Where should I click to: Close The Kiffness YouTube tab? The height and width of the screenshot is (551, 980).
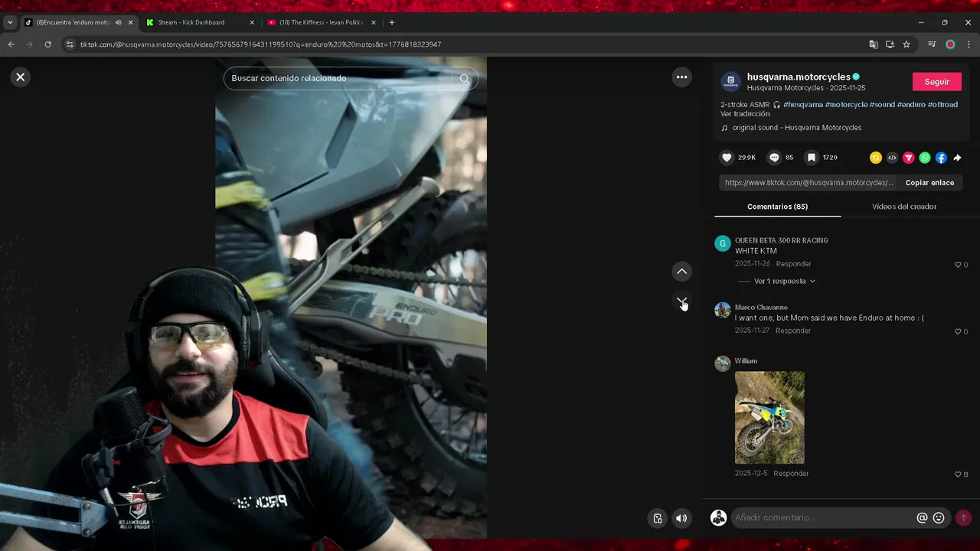(x=374, y=23)
